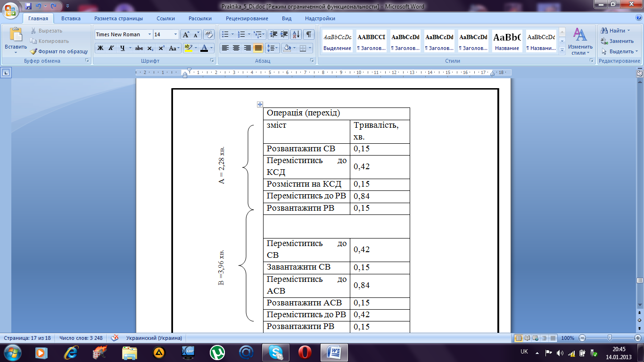
Task: Toggle subscript formatting
Action: 150,48
